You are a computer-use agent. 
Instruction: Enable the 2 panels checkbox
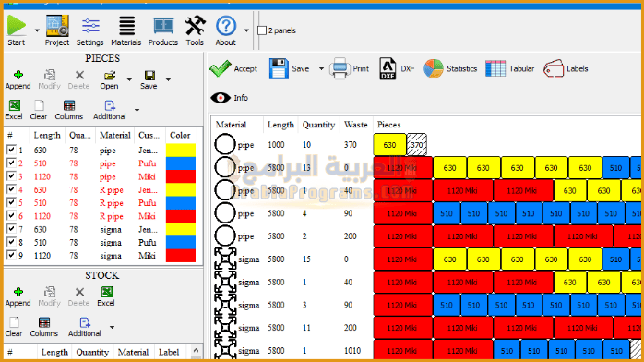(262, 30)
